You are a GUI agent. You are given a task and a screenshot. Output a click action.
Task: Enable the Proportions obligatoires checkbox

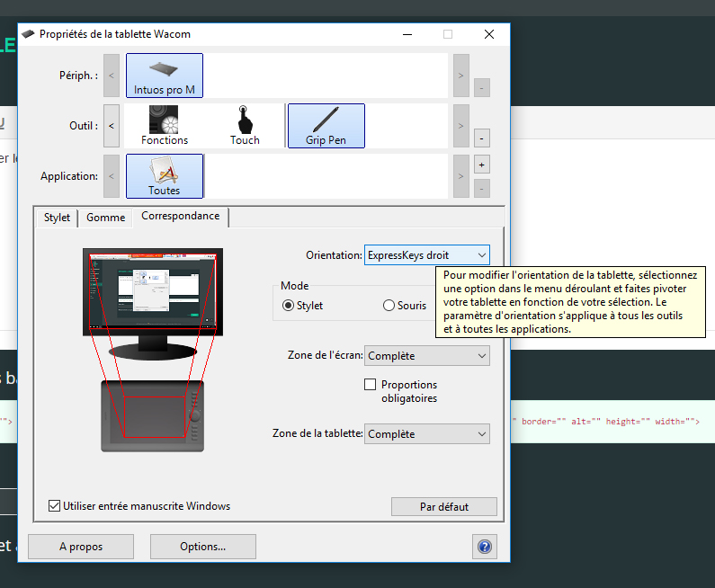point(370,385)
